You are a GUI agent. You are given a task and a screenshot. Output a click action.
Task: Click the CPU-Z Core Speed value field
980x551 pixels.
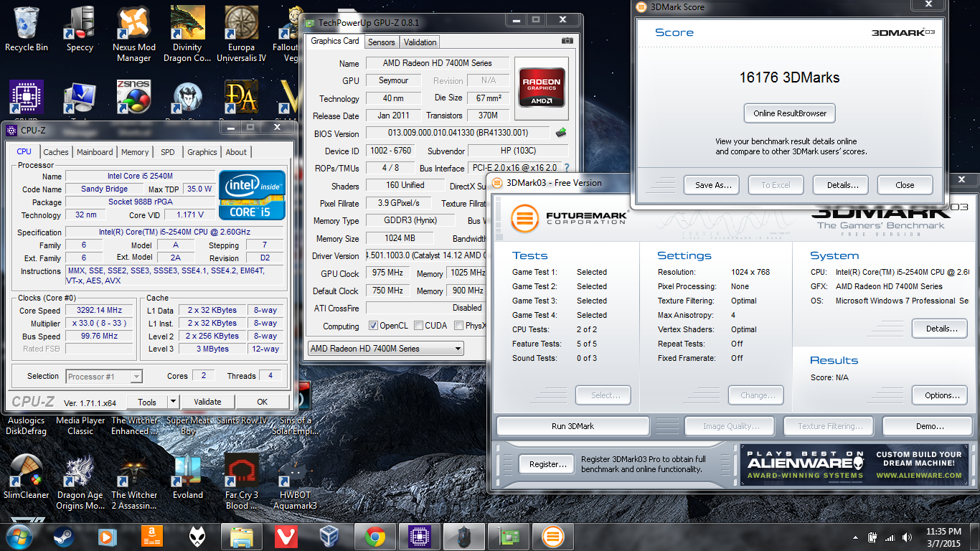(99, 311)
